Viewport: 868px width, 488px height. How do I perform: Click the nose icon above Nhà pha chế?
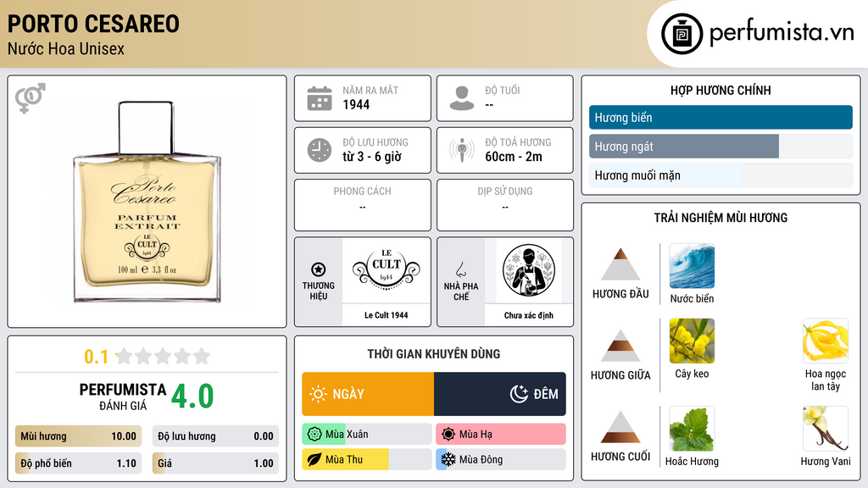click(460, 270)
